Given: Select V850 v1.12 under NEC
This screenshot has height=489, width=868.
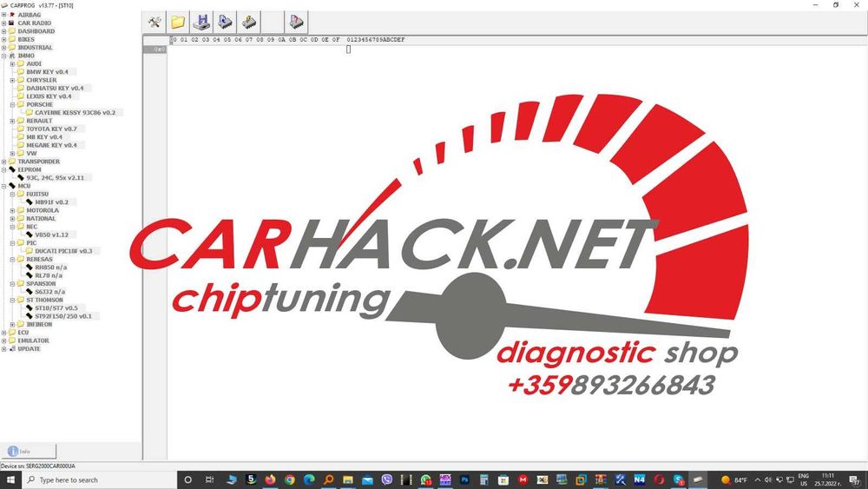Looking at the screenshot, I should coord(51,235).
